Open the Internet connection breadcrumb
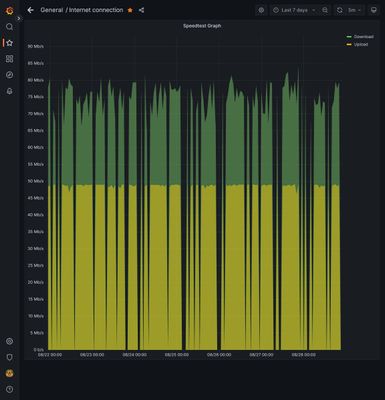This screenshot has width=385, height=400. [x=96, y=10]
